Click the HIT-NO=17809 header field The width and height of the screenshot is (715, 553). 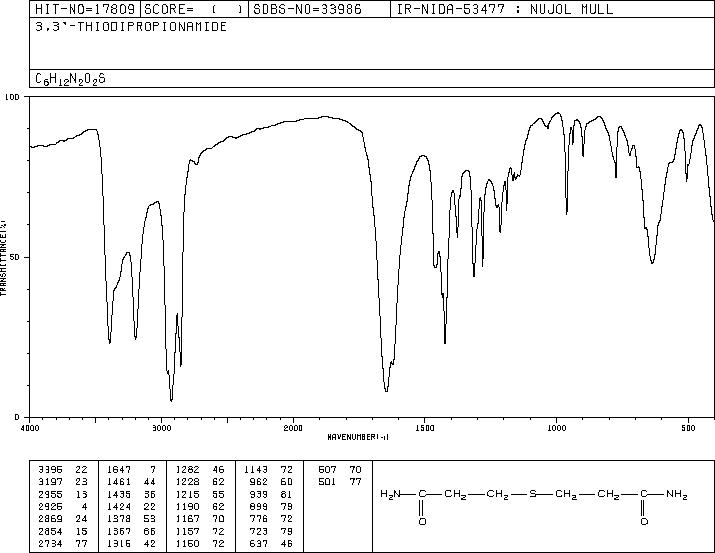(85, 9)
